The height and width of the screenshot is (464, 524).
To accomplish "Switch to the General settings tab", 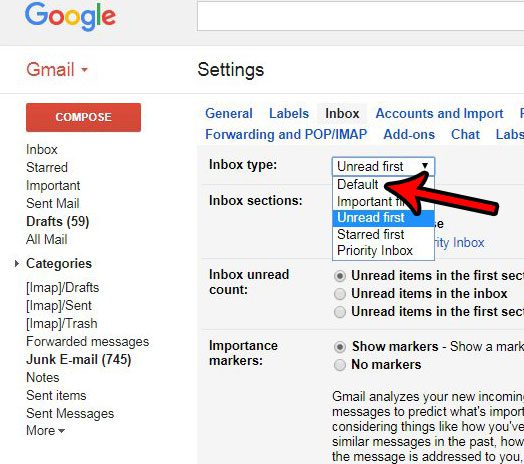I will click(229, 113).
